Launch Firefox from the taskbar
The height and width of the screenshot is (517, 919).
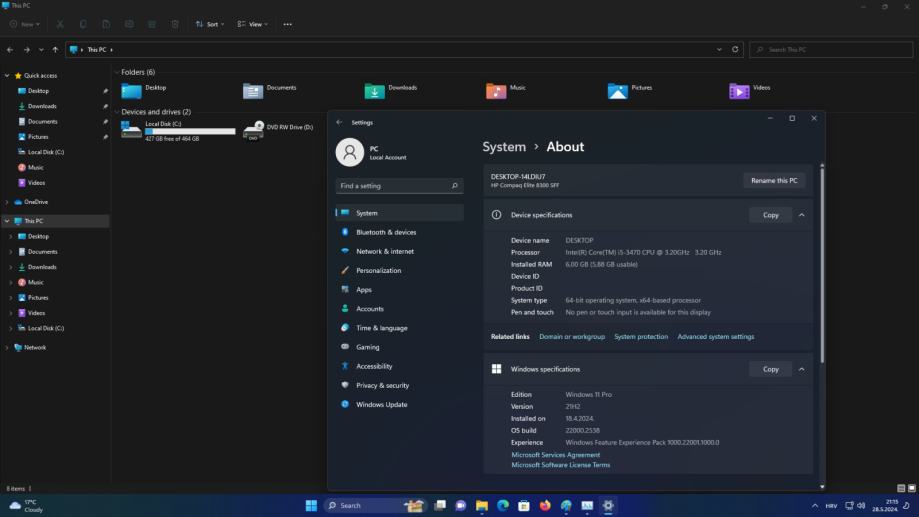[x=545, y=505]
